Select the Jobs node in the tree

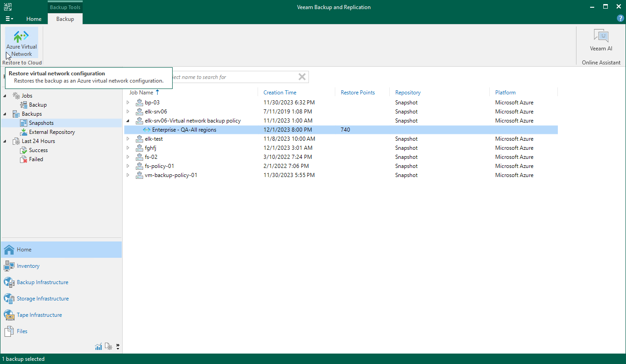tap(27, 96)
